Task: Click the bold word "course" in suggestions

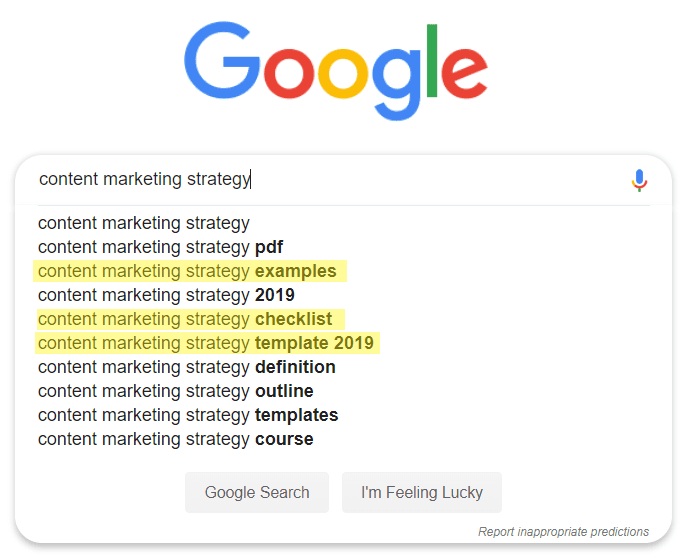Action: pyautogui.click(x=284, y=439)
